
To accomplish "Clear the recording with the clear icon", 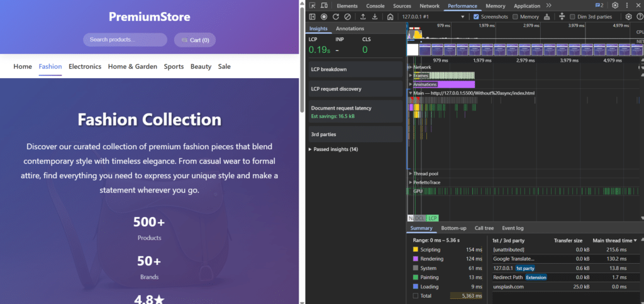I will coord(347,17).
